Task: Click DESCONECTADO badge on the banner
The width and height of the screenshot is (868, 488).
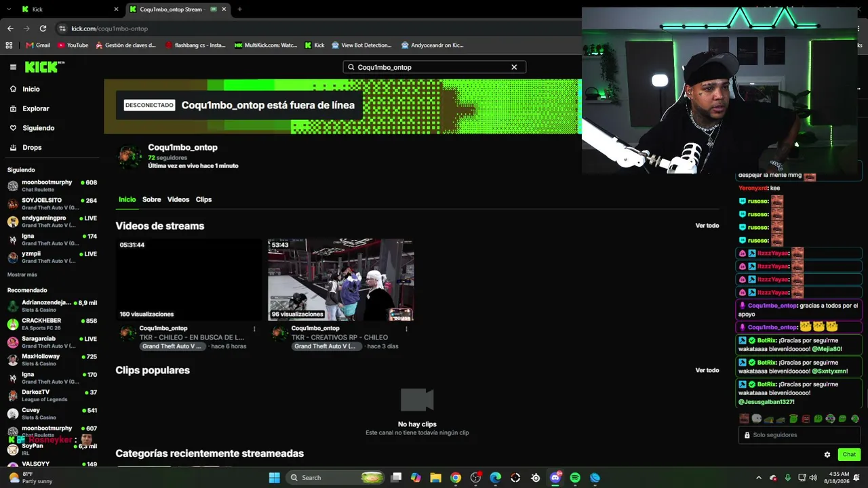Action: 149,105
